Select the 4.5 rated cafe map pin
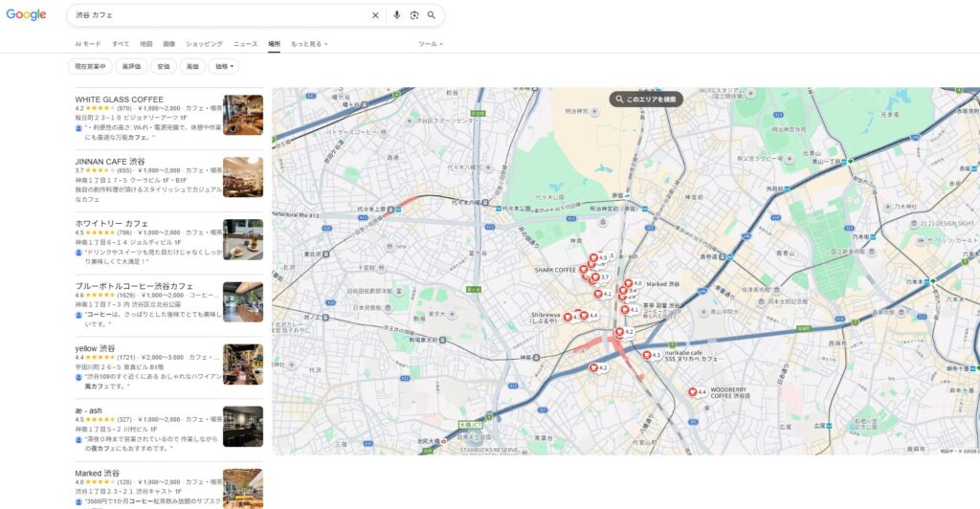Image resolution: width=980 pixels, height=509 pixels. tap(593, 257)
